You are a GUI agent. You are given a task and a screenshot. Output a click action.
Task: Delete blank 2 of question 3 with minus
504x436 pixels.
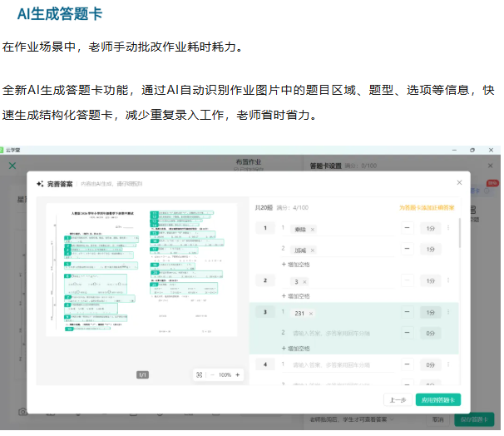(407, 333)
